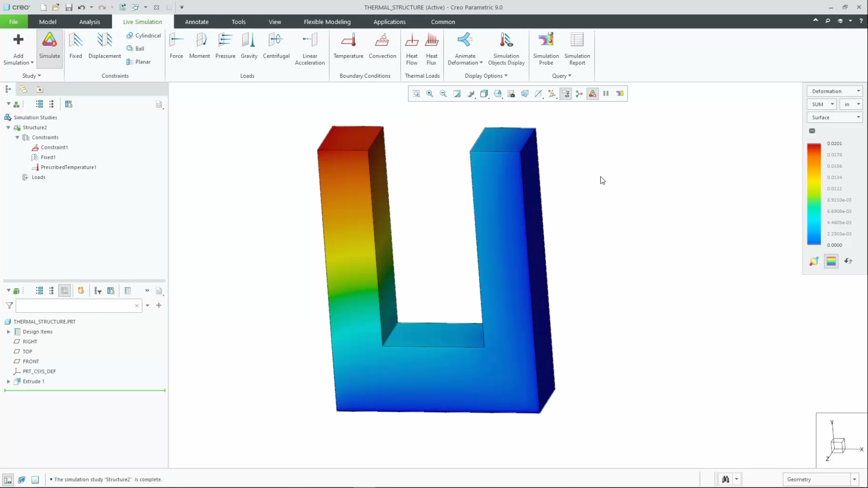Image resolution: width=868 pixels, height=488 pixels.
Task: Click Zoom Out in graphics toolbar
Action: (443, 94)
